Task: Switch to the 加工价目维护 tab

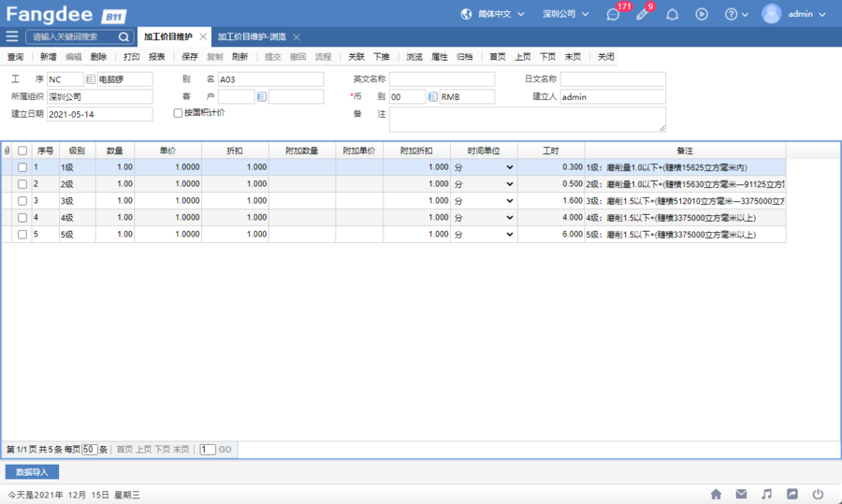Action: click(x=168, y=36)
